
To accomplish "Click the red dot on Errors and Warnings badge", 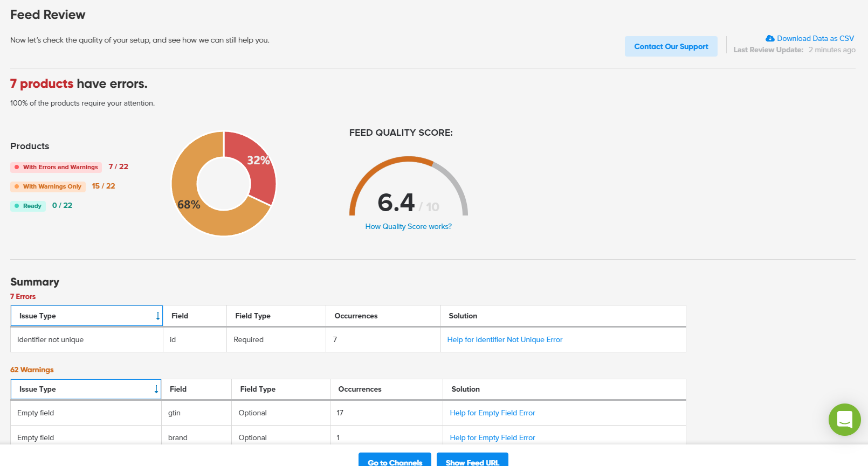I will point(17,167).
